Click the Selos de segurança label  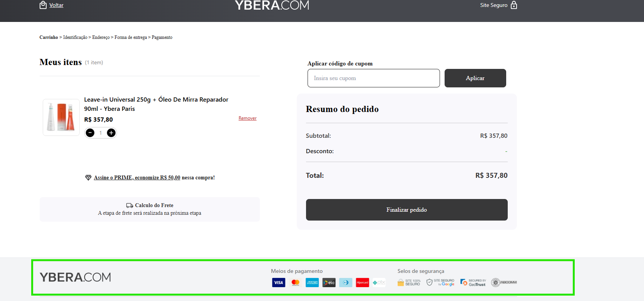(x=421, y=271)
